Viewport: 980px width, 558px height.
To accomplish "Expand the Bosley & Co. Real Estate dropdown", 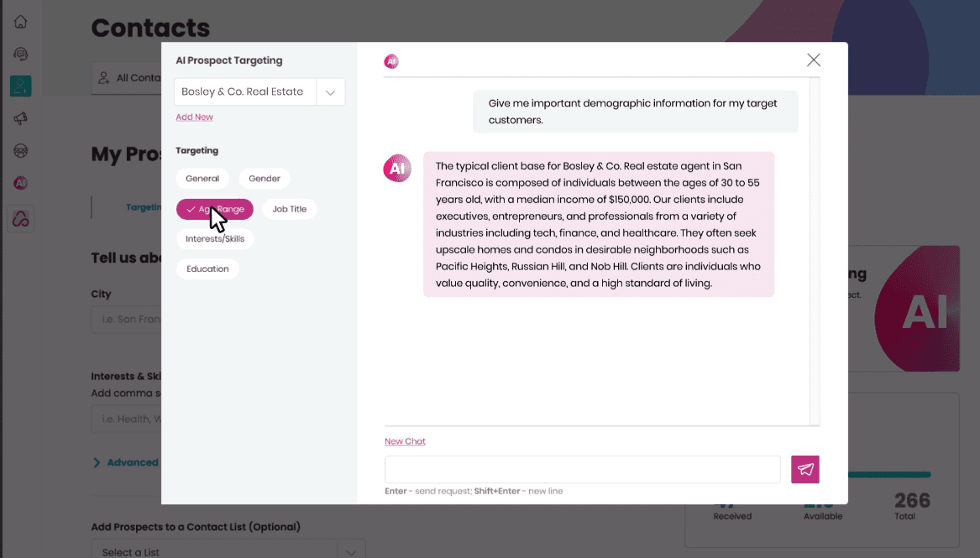I will (x=330, y=92).
